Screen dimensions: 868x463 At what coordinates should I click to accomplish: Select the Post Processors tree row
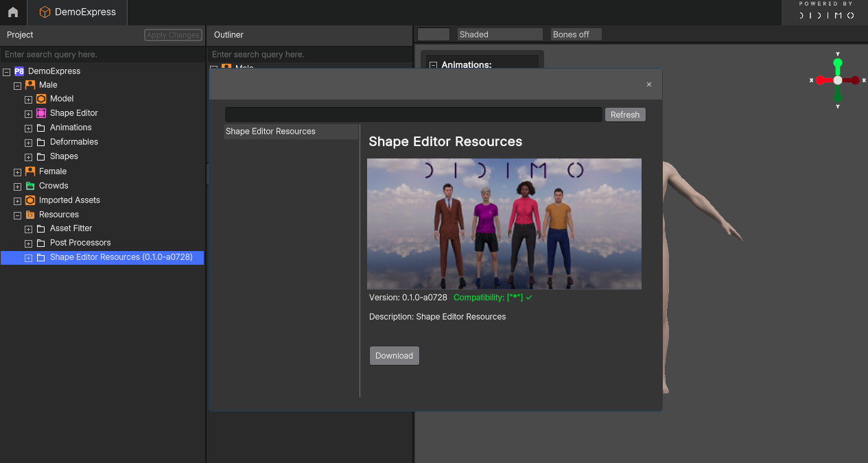[102, 243]
